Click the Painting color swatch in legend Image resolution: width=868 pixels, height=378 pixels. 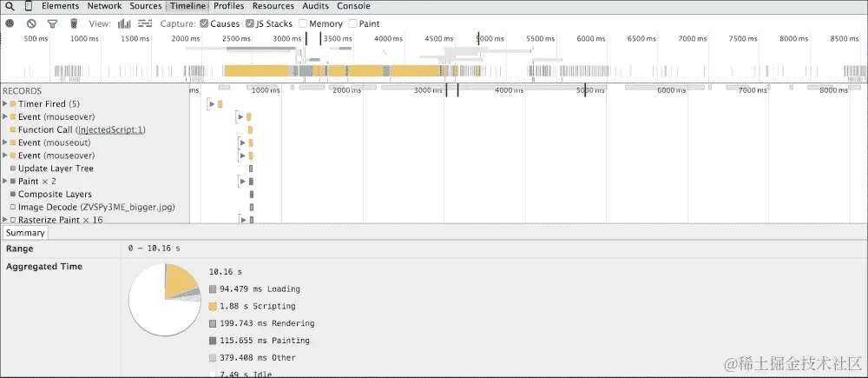click(213, 341)
